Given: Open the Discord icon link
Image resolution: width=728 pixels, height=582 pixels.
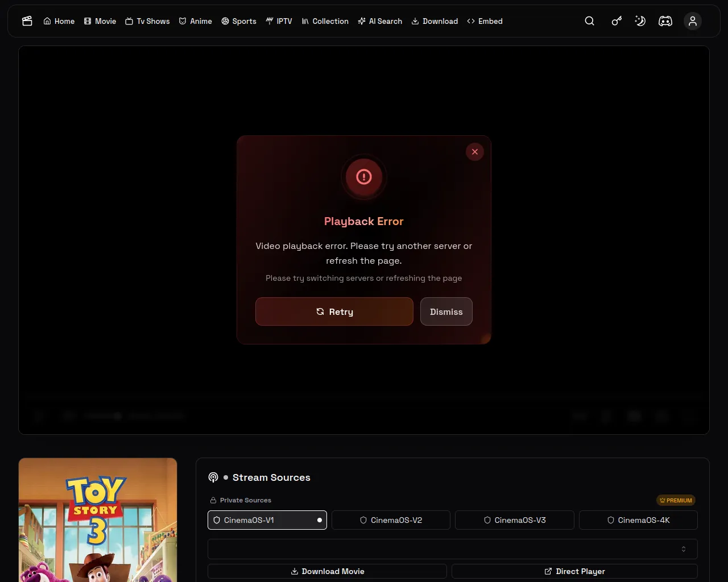Looking at the screenshot, I should [x=665, y=21].
